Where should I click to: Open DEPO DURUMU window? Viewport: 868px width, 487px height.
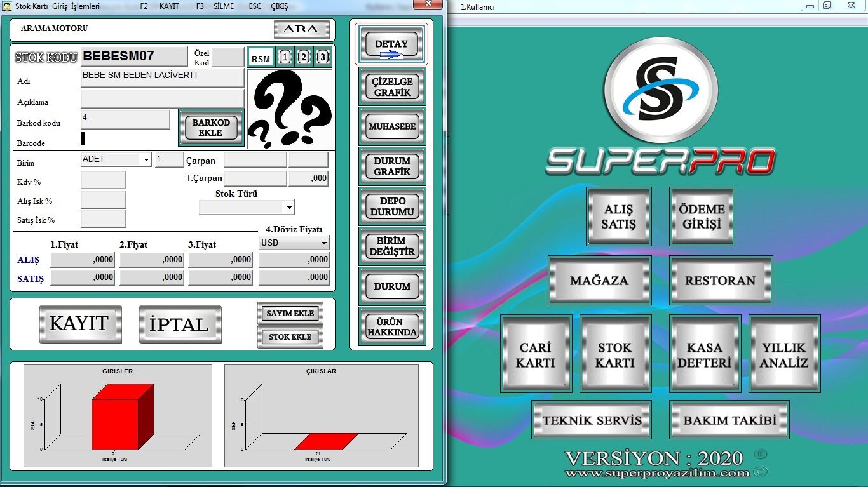click(x=392, y=206)
